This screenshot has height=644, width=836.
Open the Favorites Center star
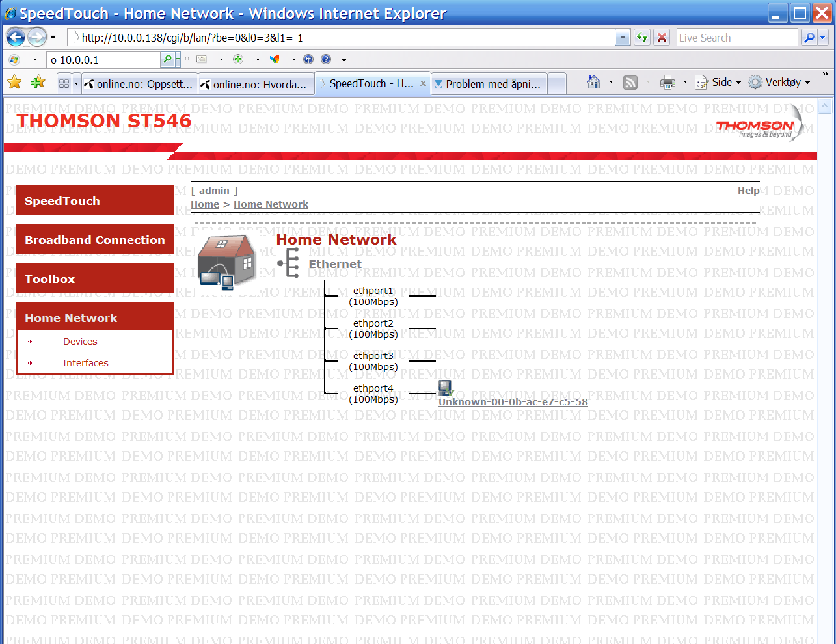pyautogui.click(x=14, y=82)
